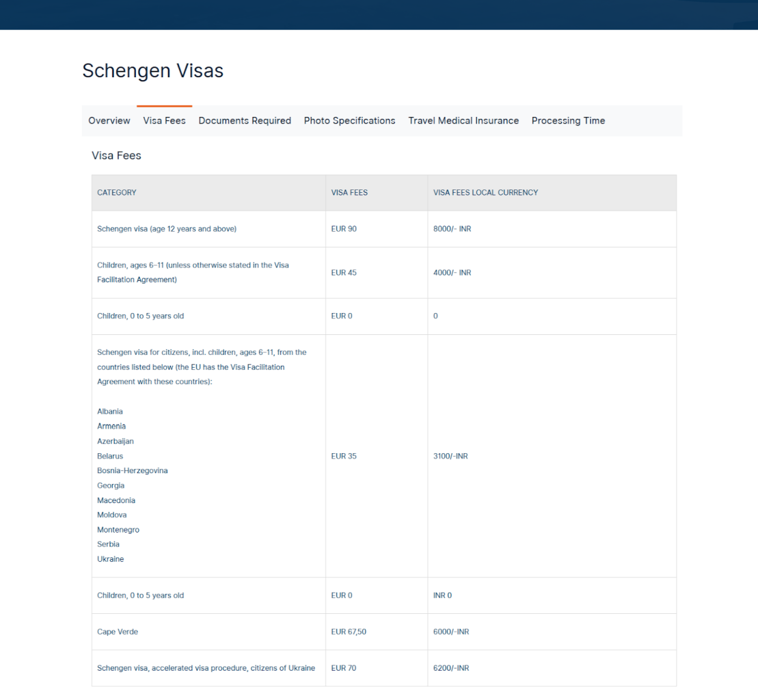Switch to Documents Required tab
The height and width of the screenshot is (700, 758).
click(x=245, y=121)
